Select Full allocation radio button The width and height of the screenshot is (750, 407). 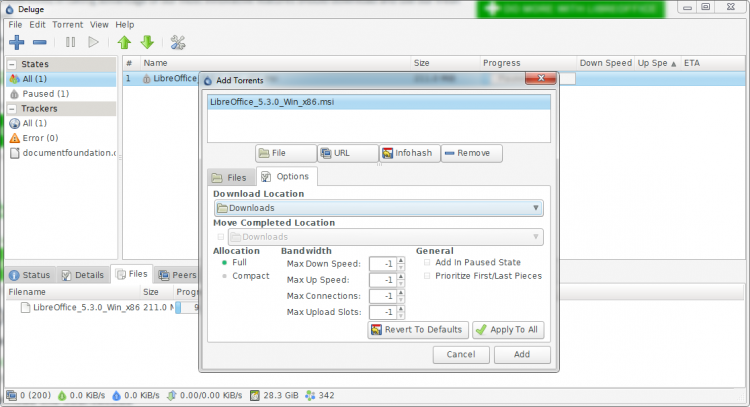tap(224, 263)
